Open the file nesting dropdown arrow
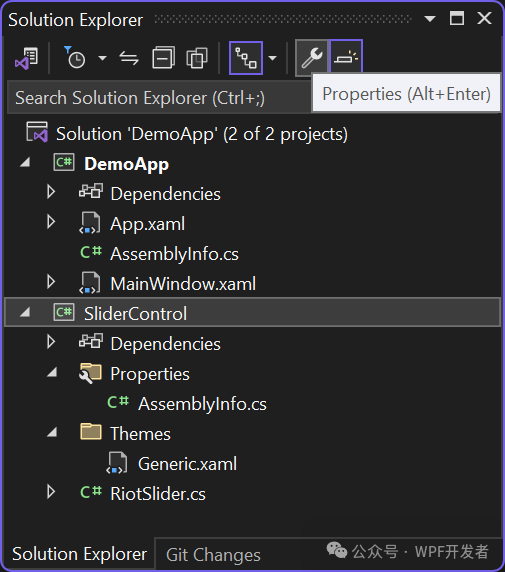The image size is (505, 572). (x=273, y=58)
